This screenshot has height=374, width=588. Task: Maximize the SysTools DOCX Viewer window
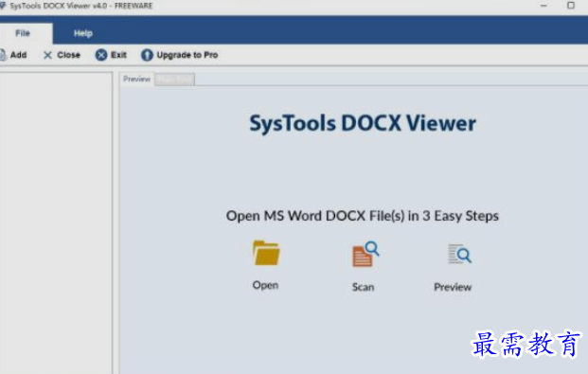coord(571,6)
